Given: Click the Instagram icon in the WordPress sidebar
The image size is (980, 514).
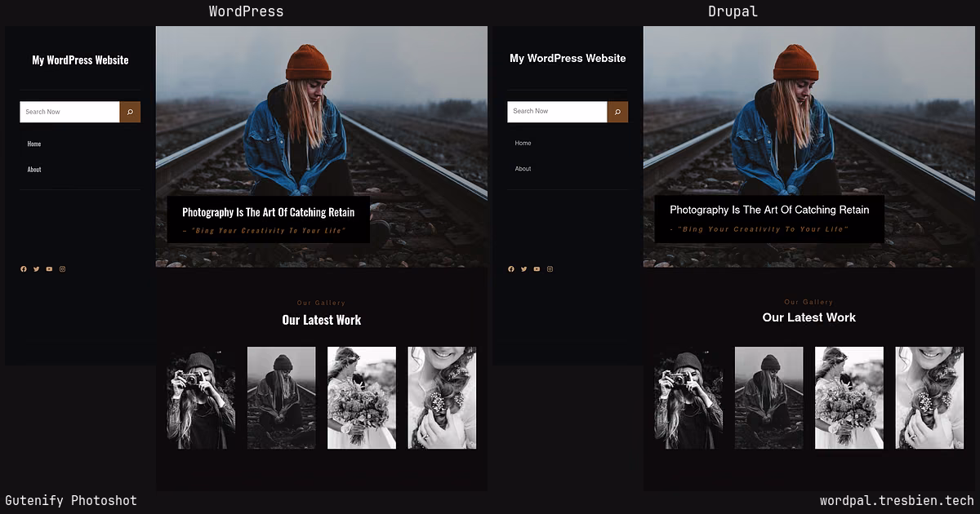Looking at the screenshot, I should click(62, 269).
